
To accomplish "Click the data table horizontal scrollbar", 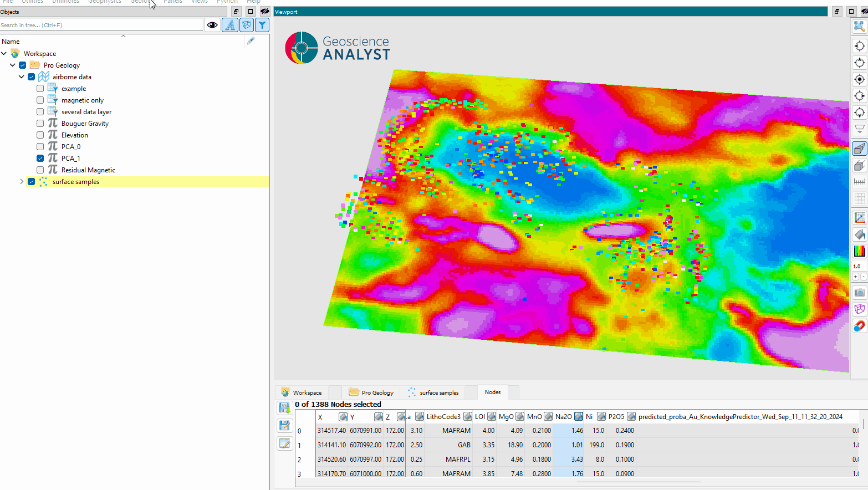I will (x=639, y=482).
